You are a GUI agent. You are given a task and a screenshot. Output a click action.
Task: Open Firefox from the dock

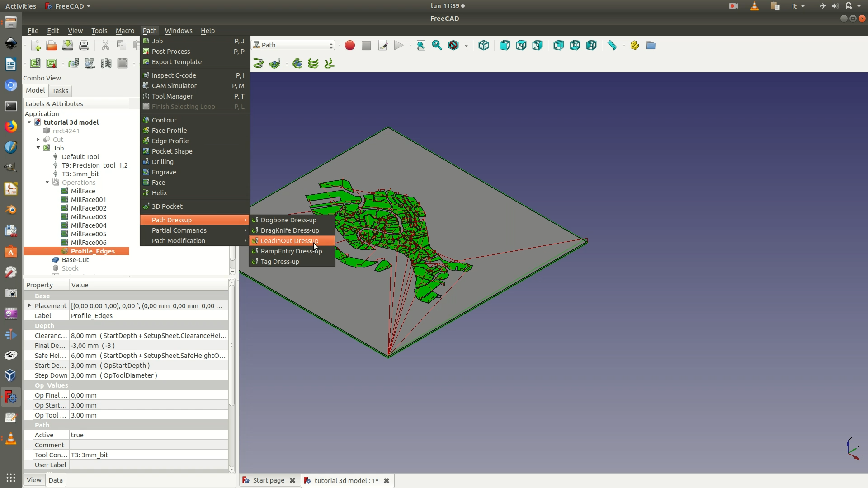[x=11, y=126]
